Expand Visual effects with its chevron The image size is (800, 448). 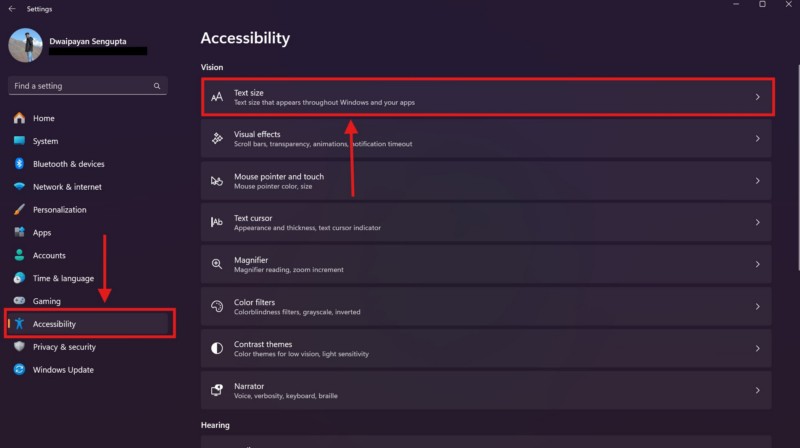[x=758, y=139]
